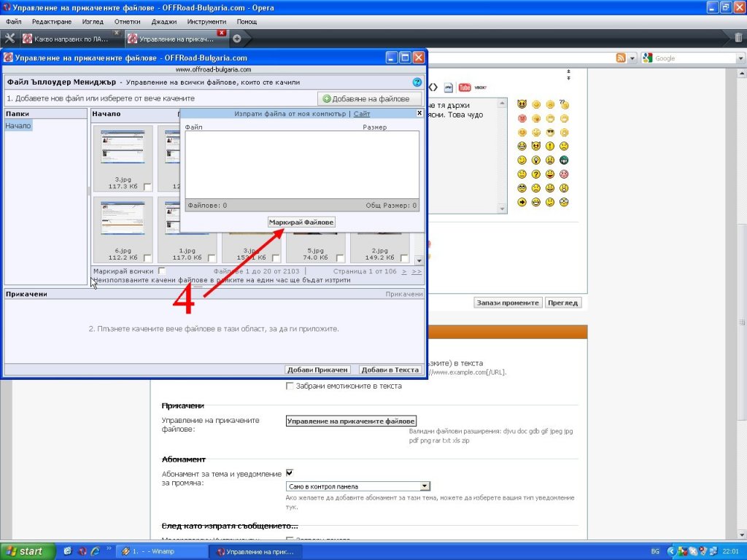Open new tab with plus icon
The width and height of the screenshot is (747, 560).
tap(236, 39)
